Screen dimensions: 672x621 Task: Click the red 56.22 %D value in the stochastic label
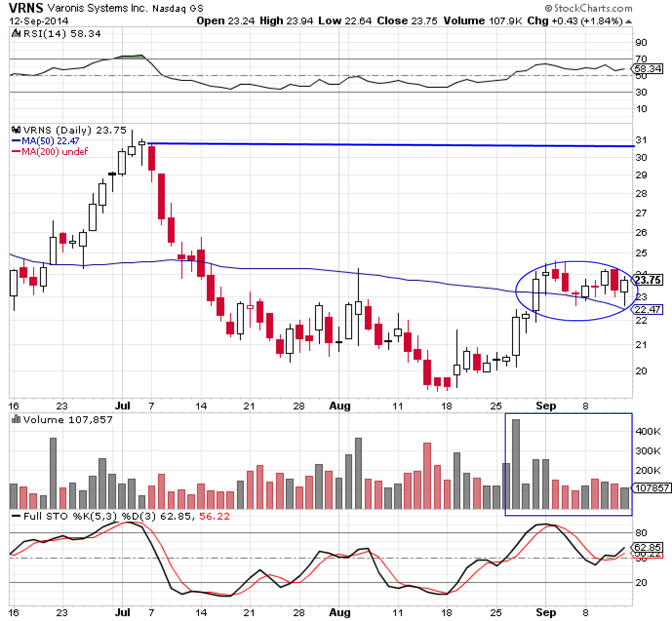coord(215,516)
